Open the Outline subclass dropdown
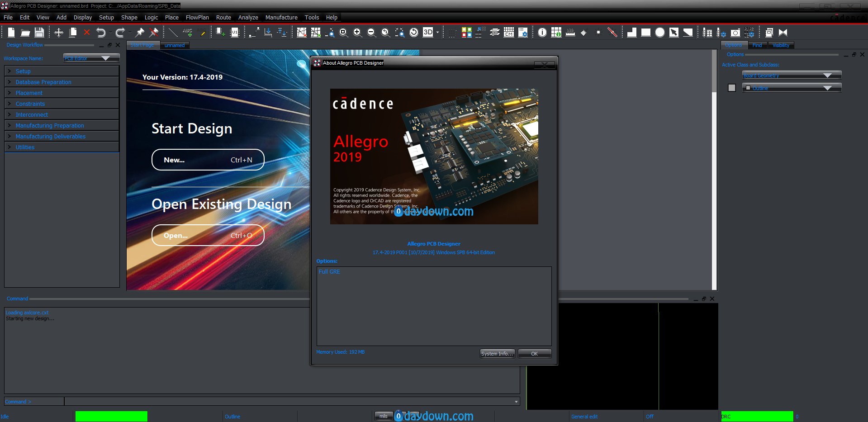Viewport: 868px width, 422px height. (x=792, y=88)
